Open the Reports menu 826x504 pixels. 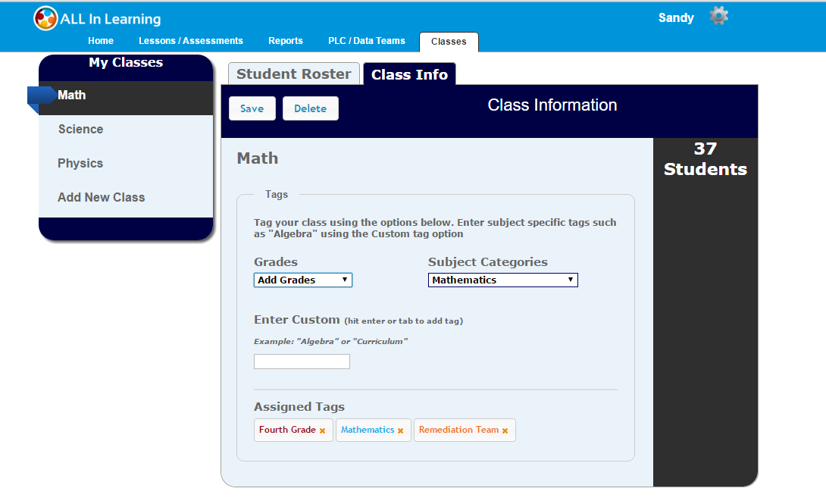(x=286, y=41)
